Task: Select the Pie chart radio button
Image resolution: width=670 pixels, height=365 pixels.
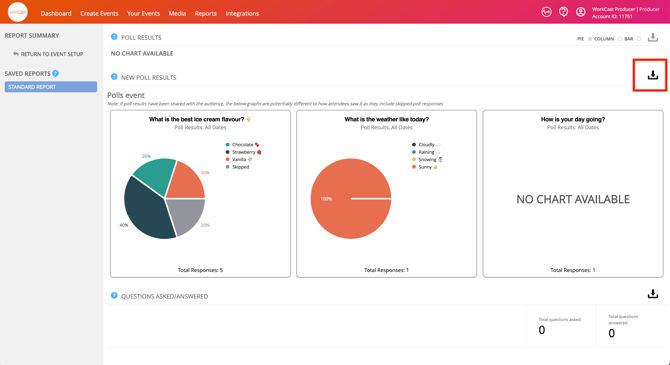Action: [x=590, y=39]
